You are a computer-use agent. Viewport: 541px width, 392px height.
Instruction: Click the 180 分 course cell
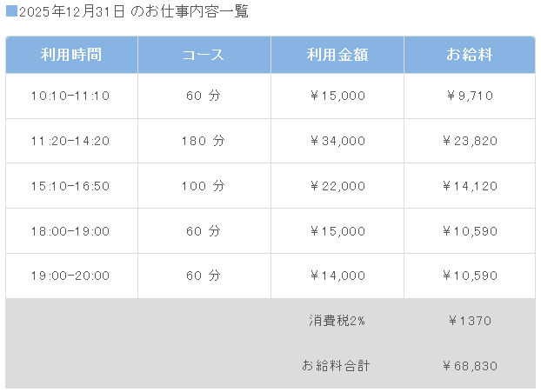204,141
